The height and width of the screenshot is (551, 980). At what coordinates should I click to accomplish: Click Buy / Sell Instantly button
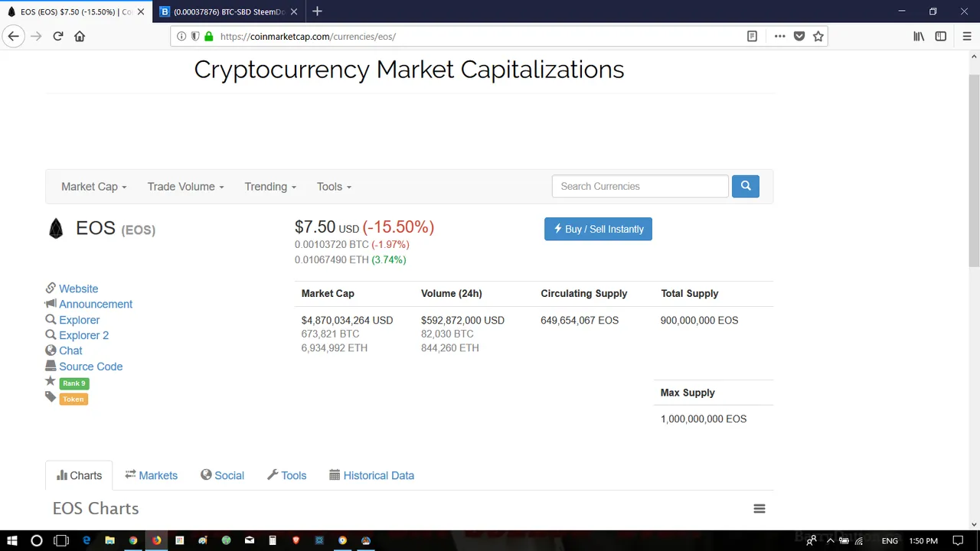598,229
